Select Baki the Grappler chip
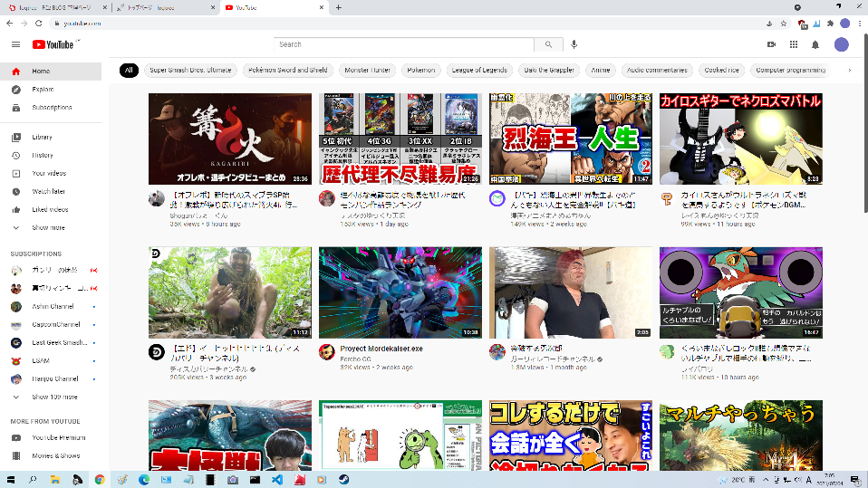 tap(549, 71)
